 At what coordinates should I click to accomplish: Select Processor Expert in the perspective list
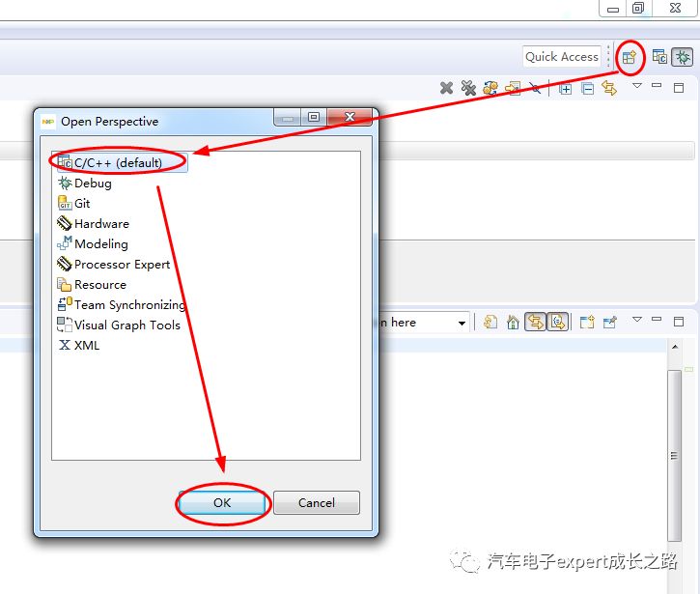point(114,264)
